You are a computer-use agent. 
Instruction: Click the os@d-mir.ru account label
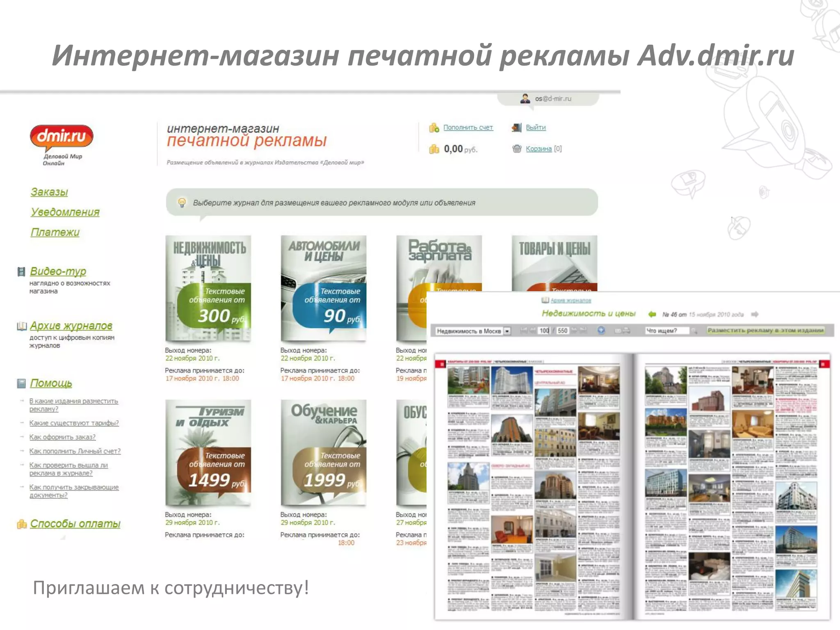tap(553, 98)
